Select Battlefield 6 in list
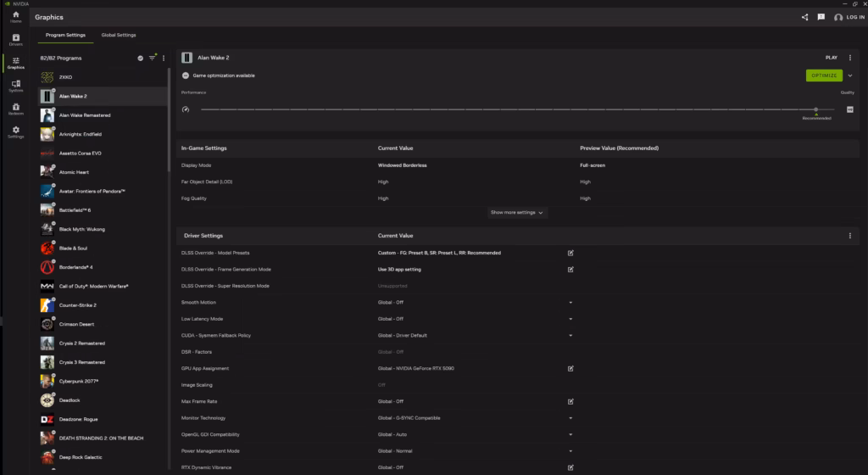 (x=103, y=210)
